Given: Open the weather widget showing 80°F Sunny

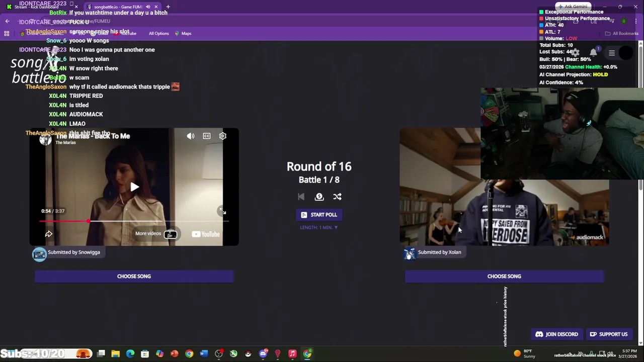Looking at the screenshot, I should coord(524,353).
